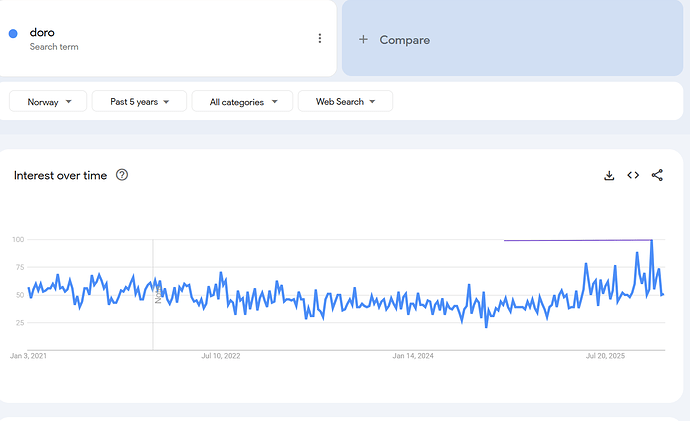
Task: Open the three-dot menu for doro term
Action: coord(320,39)
